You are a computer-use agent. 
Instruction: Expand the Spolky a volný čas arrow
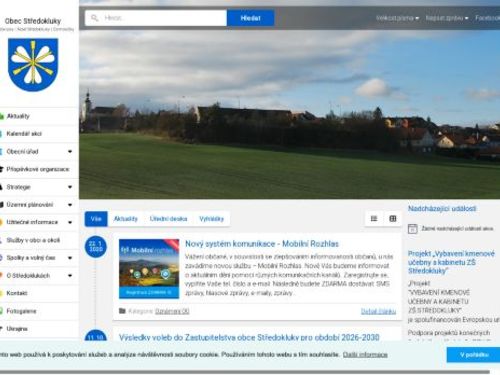(x=70, y=258)
